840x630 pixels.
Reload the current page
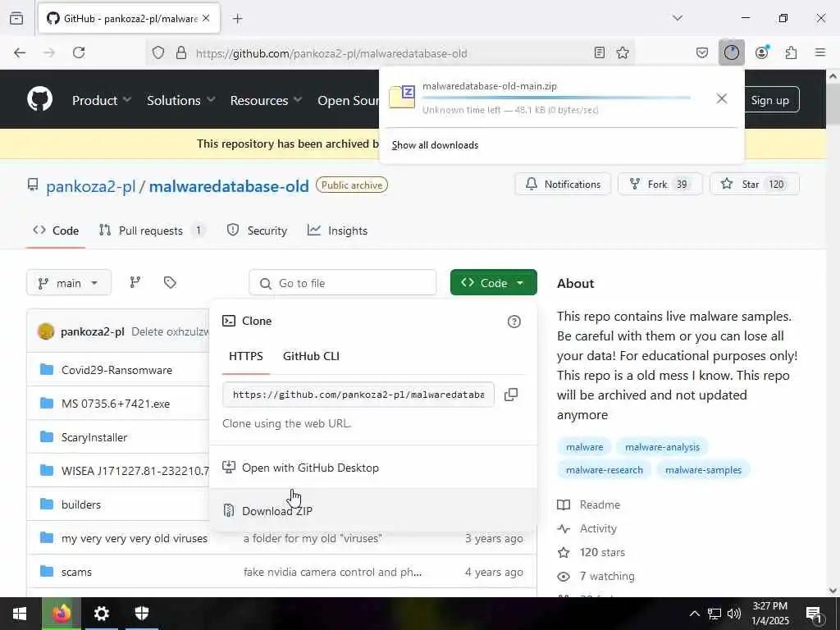pyautogui.click(x=79, y=52)
